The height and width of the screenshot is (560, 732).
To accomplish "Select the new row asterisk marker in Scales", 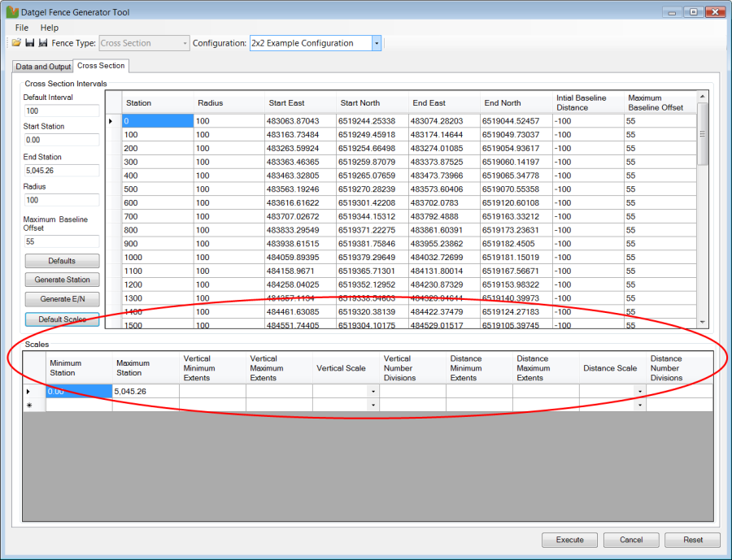I will coord(30,405).
